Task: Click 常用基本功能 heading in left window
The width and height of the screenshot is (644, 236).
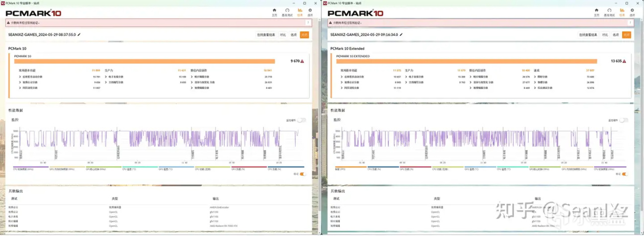Action: pos(27,71)
